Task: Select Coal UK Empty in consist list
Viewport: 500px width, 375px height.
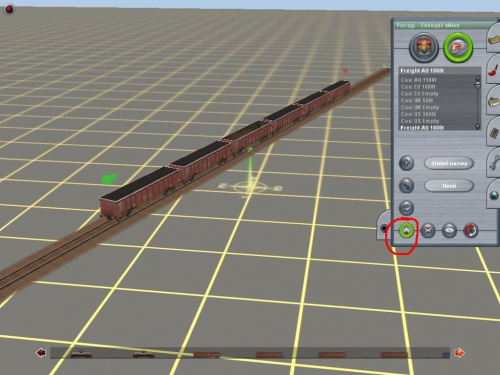Action: tap(420, 107)
